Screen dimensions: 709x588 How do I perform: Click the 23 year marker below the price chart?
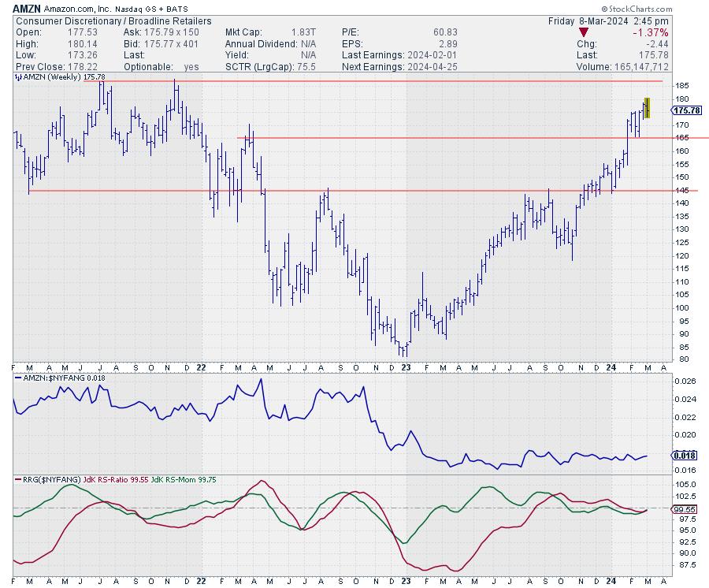[x=406, y=367]
